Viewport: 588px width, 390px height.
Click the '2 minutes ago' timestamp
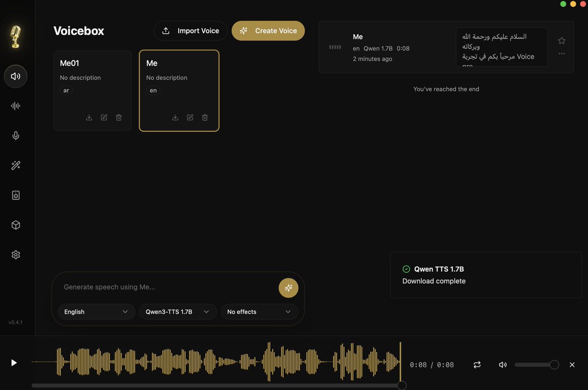[x=372, y=59]
